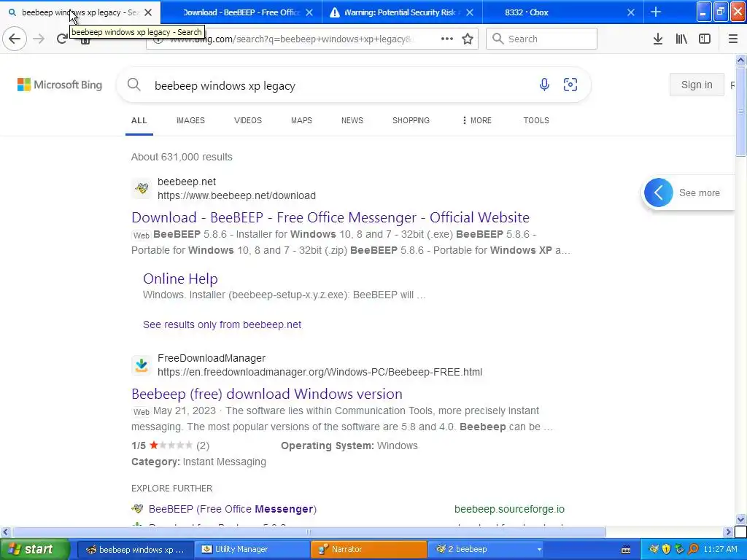Click the Bing microphone voice search icon
This screenshot has width=747, height=560.
544,85
